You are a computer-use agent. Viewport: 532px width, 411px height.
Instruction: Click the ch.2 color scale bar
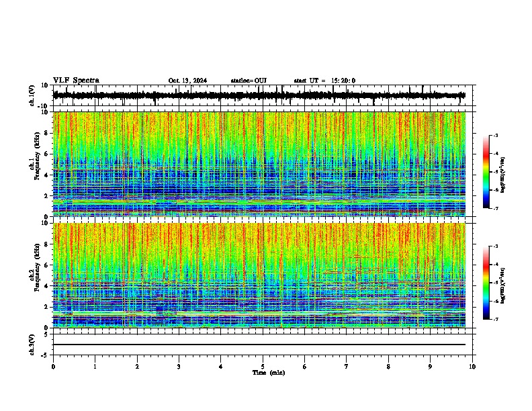click(486, 283)
